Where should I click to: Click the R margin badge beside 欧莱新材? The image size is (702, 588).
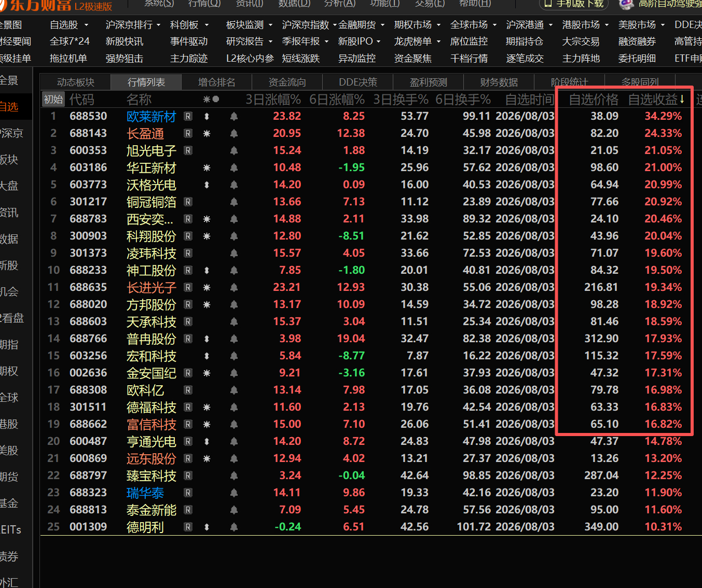188,117
